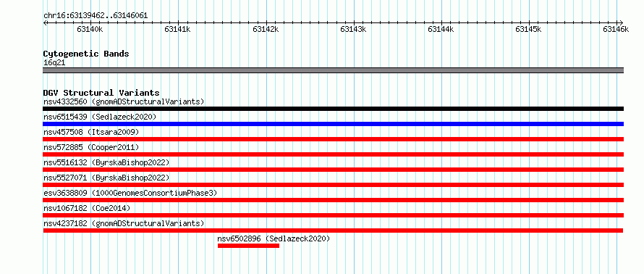Image resolution: width=644 pixels, height=274 pixels.
Task: Click the Cytogenetic Bands track title
Action: (86, 54)
